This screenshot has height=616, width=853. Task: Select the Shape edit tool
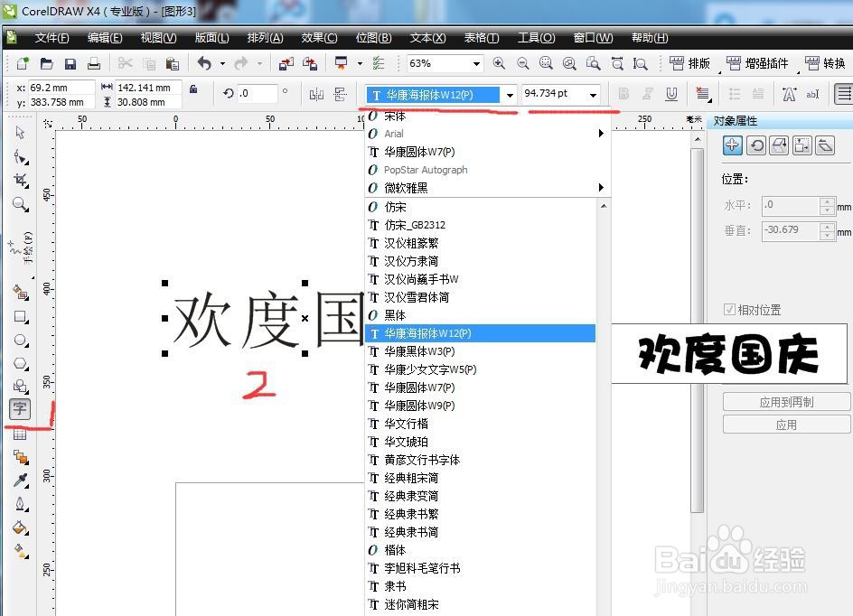[x=21, y=157]
